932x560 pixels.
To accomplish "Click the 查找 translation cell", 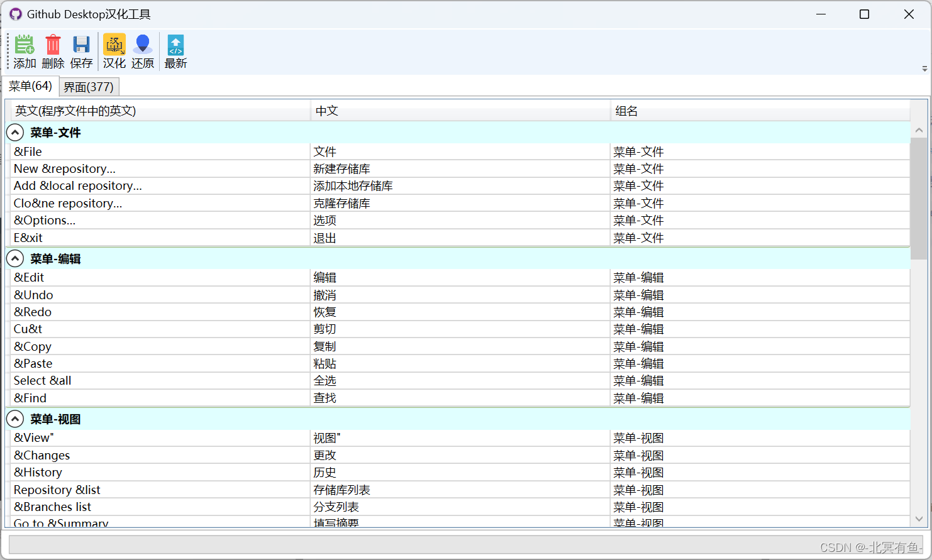I will (461, 398).
